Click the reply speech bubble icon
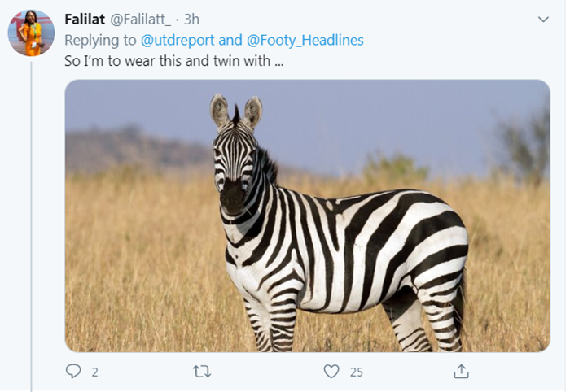570x392 pixels. pos(73,372)
